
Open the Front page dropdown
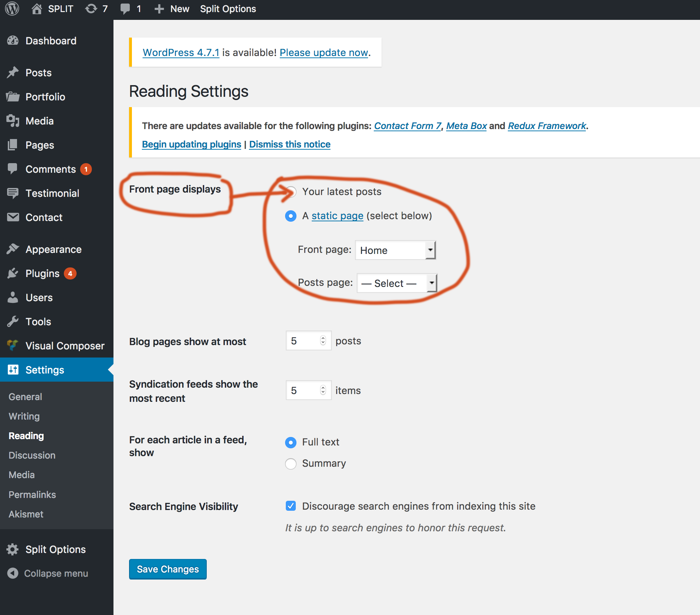pos(395,250)
